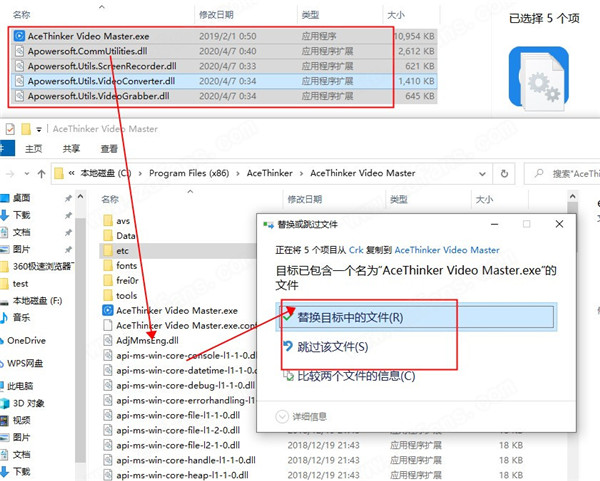The height and width of the screenshot is (481, 600).
Task: Select api-ms-win-core-heap-l1-1-0.dll file
Action: tap(182, 475)
